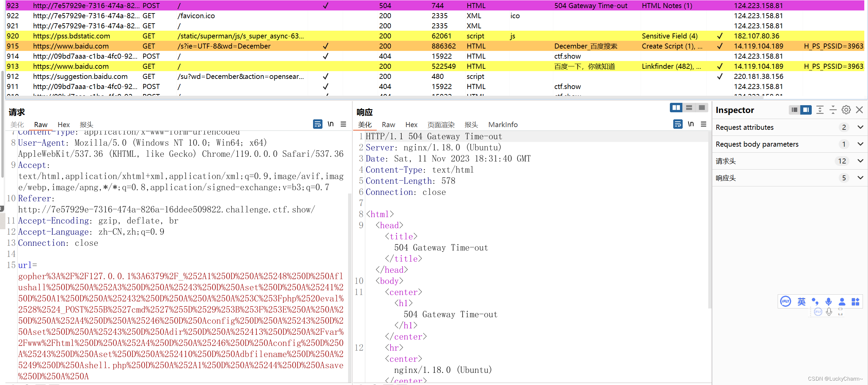Click 'Content-Length: 578' response header
Image resolution: width=868 pixels, height=385 pixels.
click(x=410, y=181)
